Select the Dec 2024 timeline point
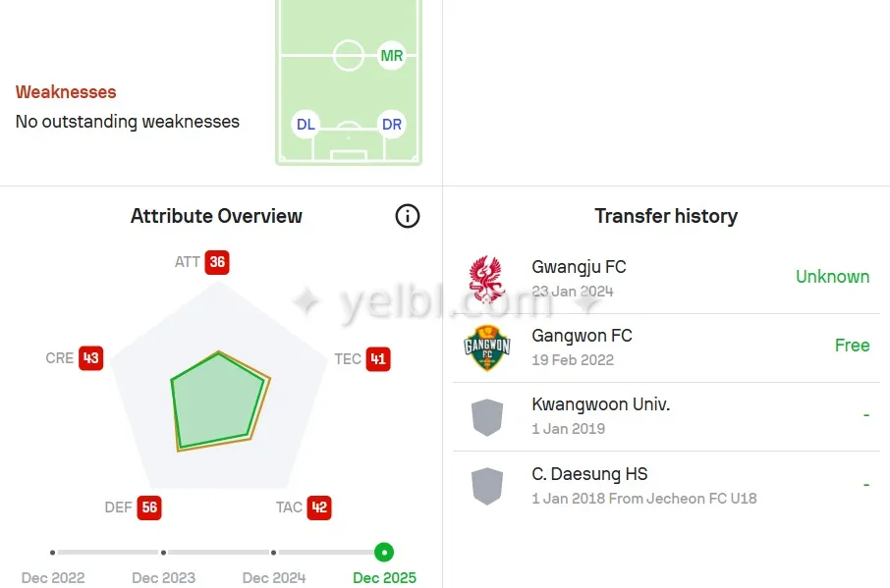Viewport: 890px width, 588px height. click(274, 553)
